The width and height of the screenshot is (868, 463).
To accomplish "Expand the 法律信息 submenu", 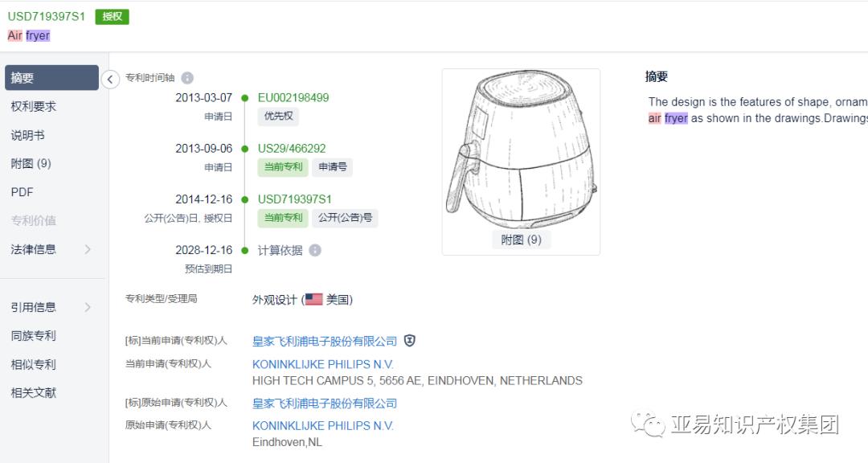I will click(x=88, y=249).
